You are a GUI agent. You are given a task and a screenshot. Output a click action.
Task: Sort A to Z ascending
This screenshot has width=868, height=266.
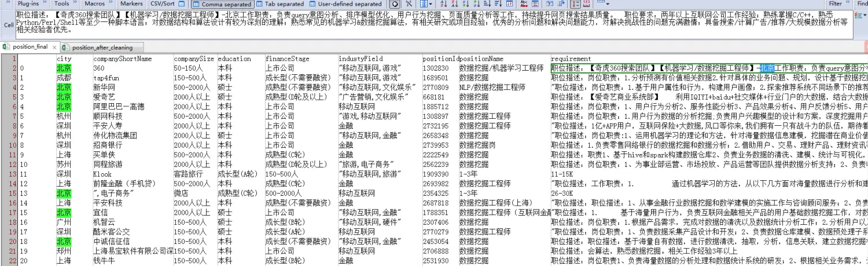pos(443,4)
